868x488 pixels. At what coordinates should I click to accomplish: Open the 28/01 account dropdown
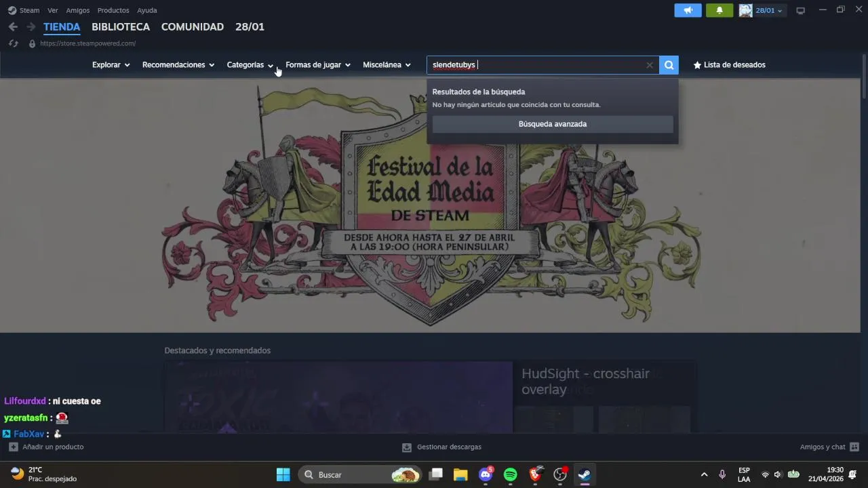coord(769,10)
